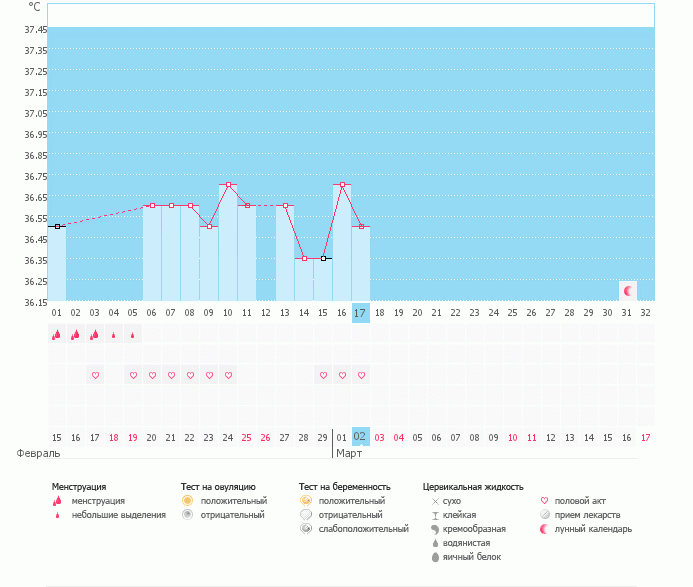Select the heart icon under cycle day 10
This screenshot has width=693, height=587.
coord(228,375)
